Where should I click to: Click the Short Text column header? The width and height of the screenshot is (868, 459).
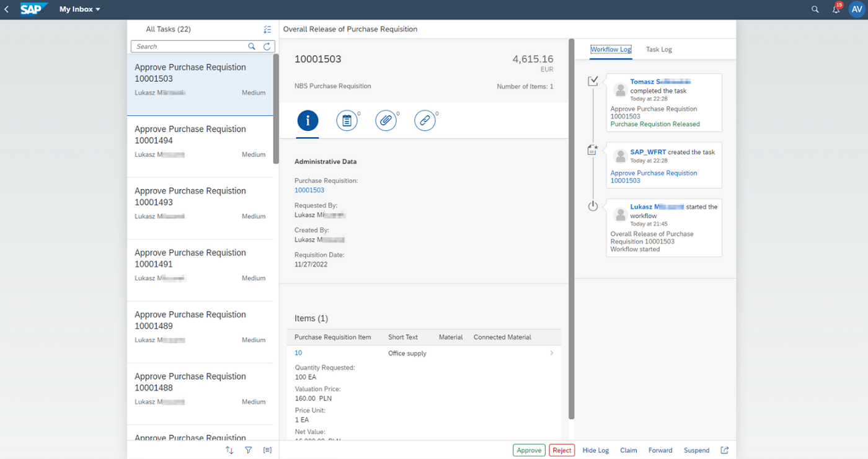[x=403, y=337]
